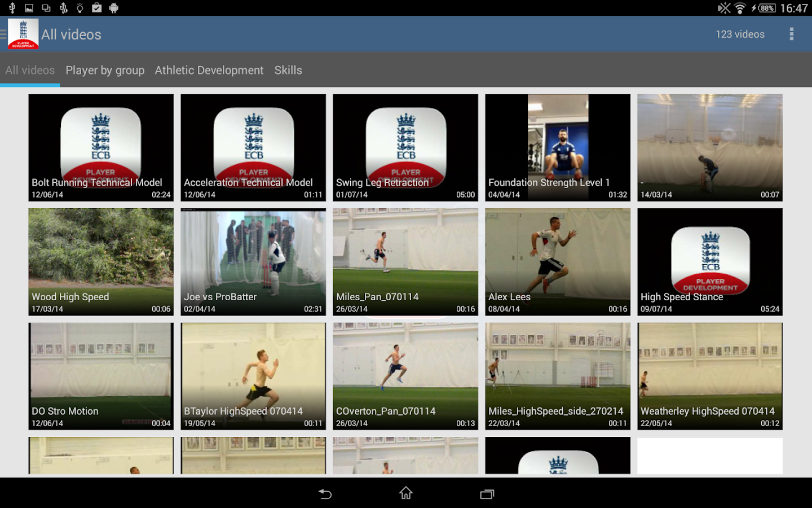Play Bolt Running Technical Model video

pos(101,147)
